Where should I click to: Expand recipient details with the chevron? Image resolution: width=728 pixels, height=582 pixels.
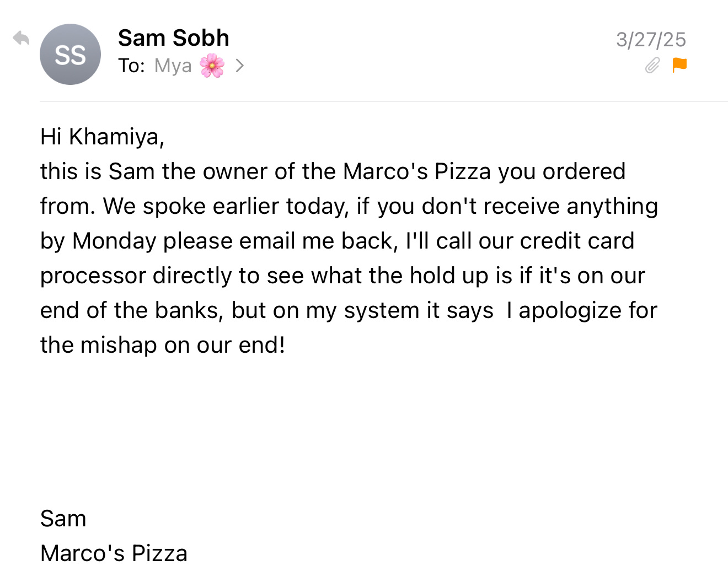[239, 66]
